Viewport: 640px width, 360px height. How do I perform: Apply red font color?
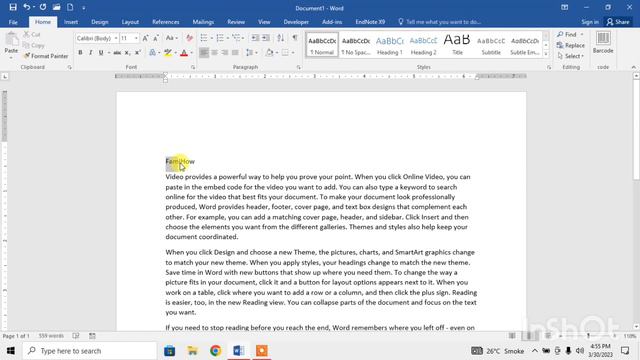point(184,53)
